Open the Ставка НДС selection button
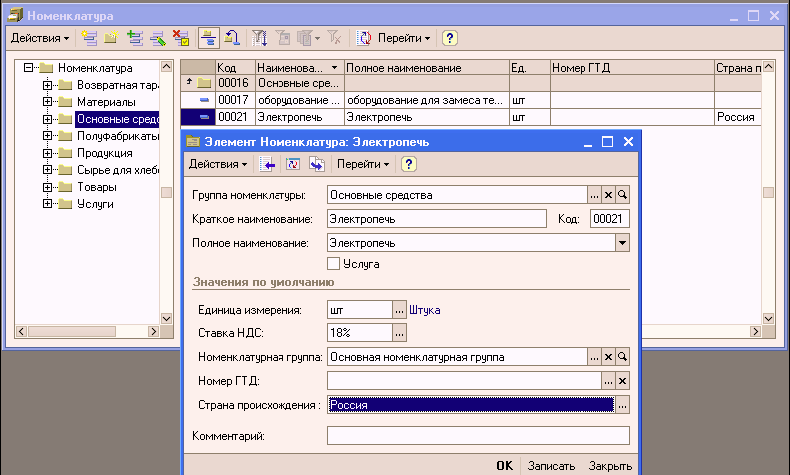 400,333
